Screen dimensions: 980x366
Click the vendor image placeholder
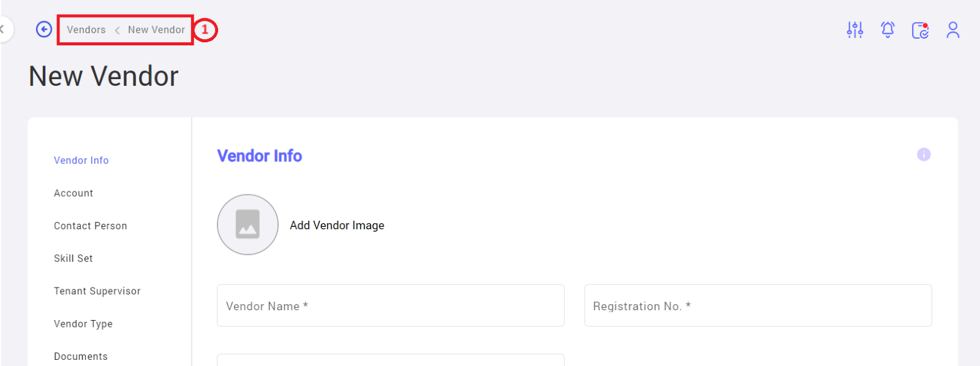point(247,224)
